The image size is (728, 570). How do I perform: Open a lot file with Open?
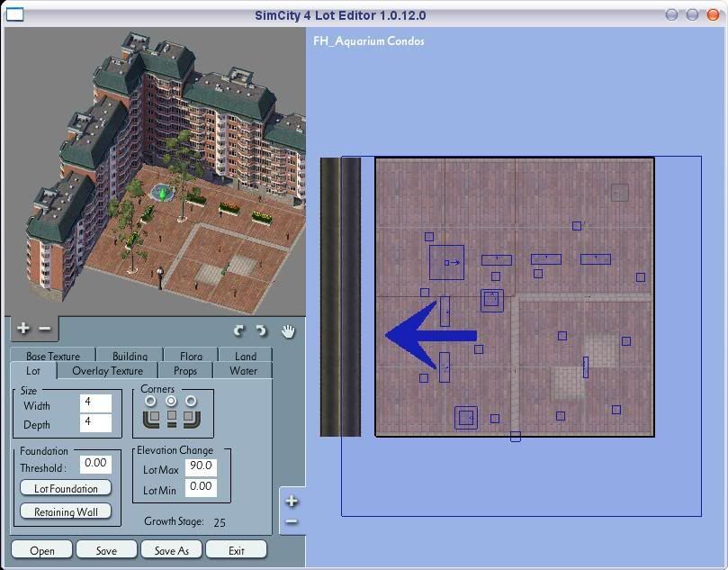[x=41, y=550]
